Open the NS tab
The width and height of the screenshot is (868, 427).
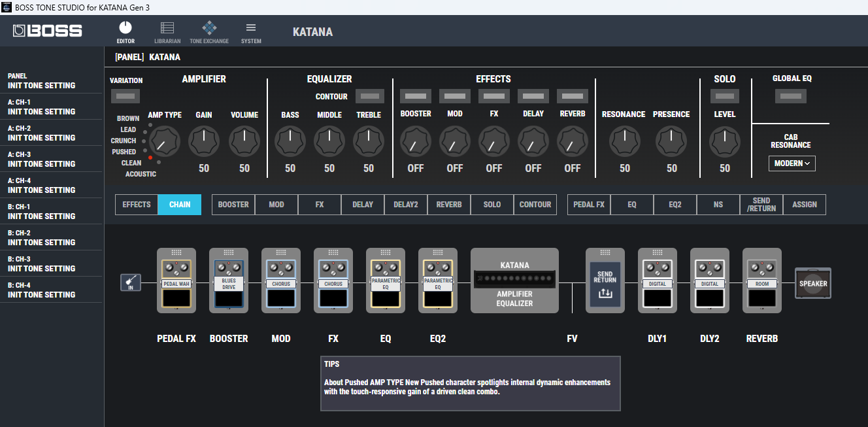tap(718, 205)
